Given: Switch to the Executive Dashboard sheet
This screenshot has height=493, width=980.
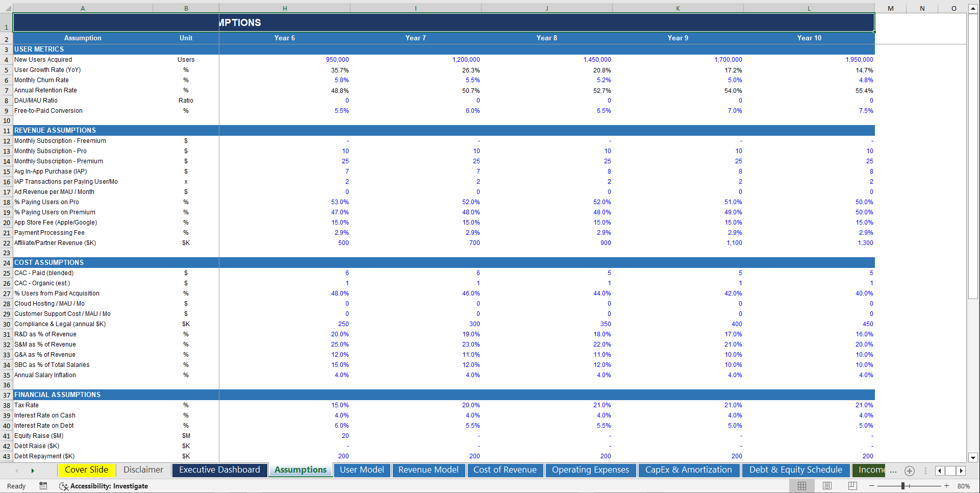Looking at the screenshot, I should point(219,470).
